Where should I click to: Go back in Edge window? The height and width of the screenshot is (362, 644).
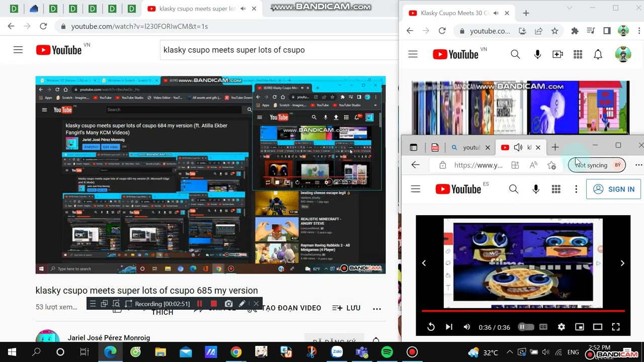click(x=416, y=165)
